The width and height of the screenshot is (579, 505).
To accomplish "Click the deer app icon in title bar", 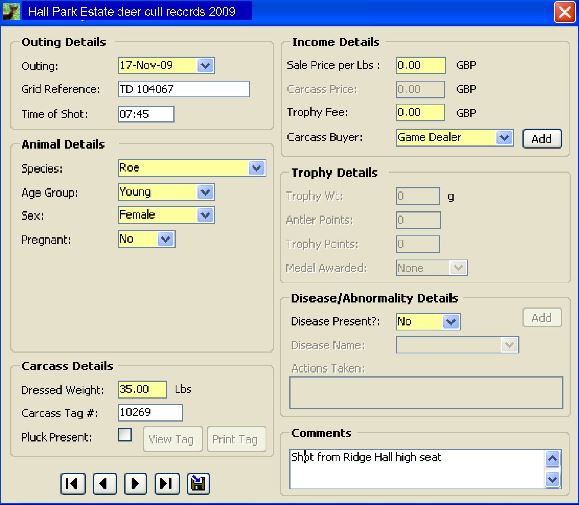I will [x=11, y=11].
